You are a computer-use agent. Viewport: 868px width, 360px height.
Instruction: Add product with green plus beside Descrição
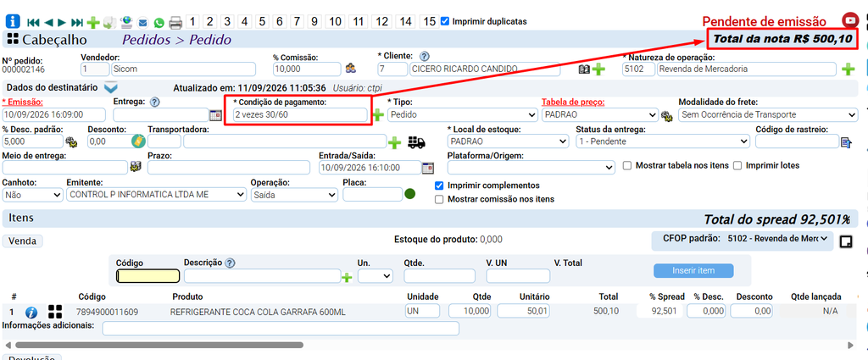(x=348, y=277)
